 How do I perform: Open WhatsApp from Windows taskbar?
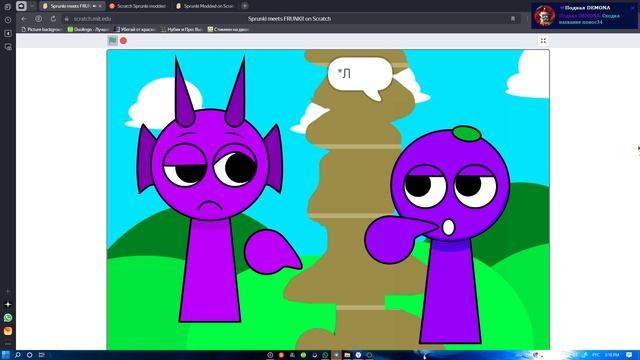coord(325,355)
